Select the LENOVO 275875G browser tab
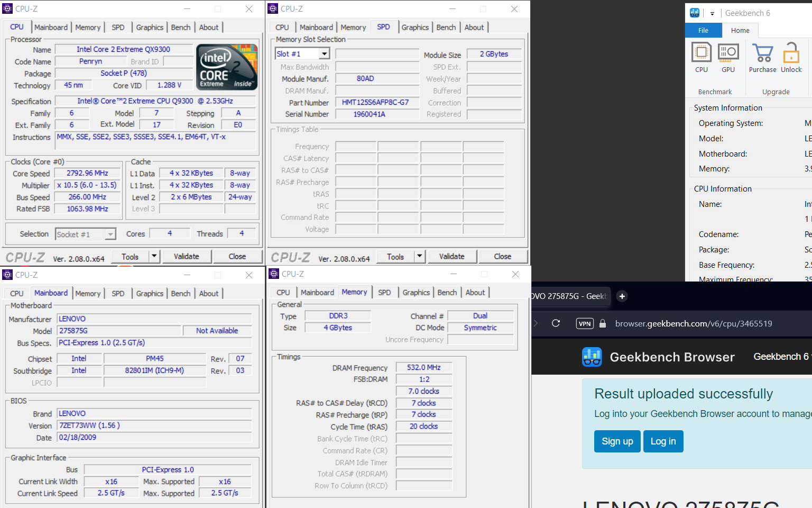Screen dimensions: 812x508 point(570,296)
